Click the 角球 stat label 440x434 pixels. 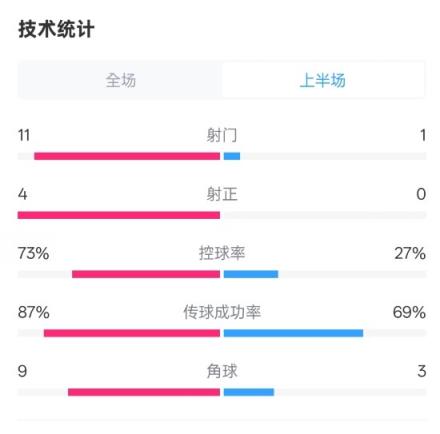(x=222, y=371)
